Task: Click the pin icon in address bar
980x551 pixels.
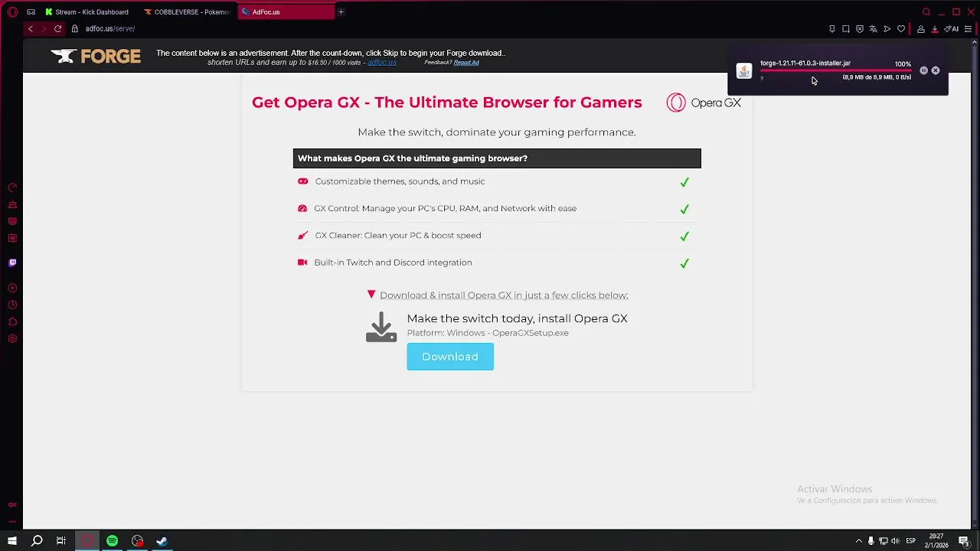Action: click(832, 29)
